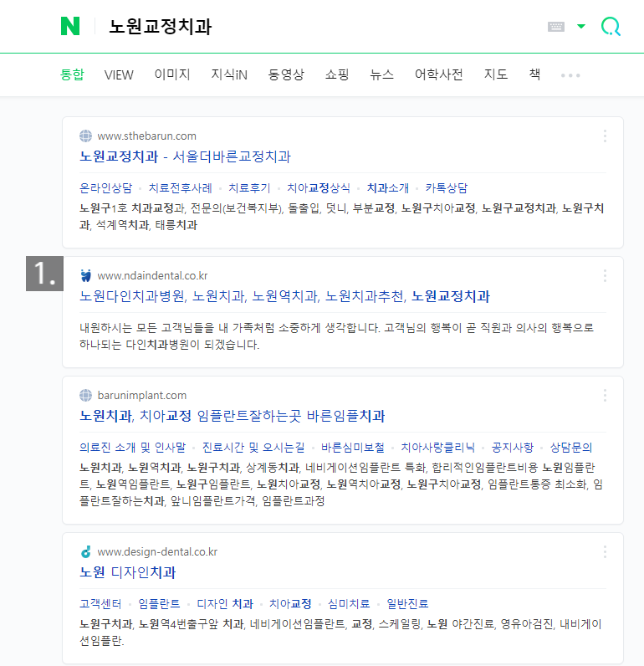The height and width of the screenshot is (666, 644).
Task: Open the 의료진 소개 및 인사말 sublink
Action: pos(132,448)
